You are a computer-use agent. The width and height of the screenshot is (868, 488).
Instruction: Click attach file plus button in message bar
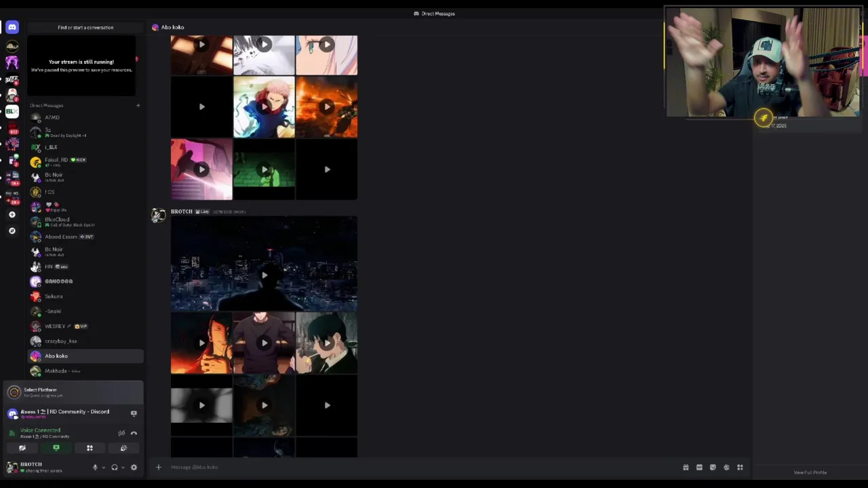159,467
